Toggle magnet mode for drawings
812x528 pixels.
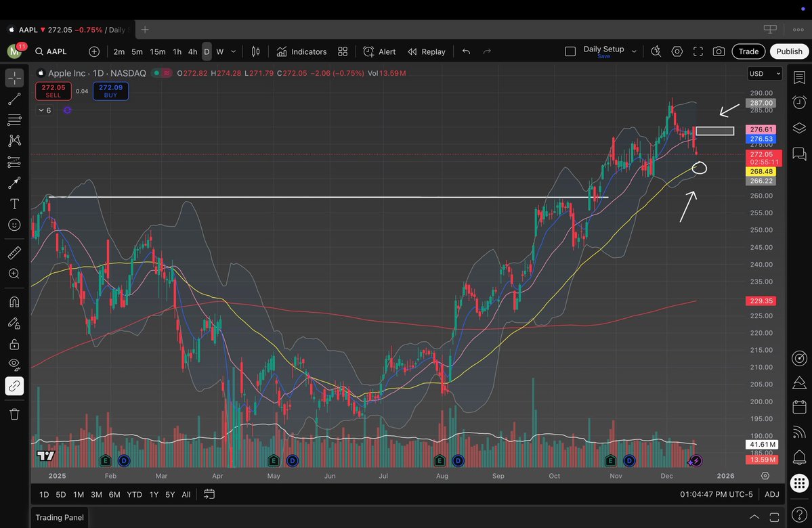[14, 302]
